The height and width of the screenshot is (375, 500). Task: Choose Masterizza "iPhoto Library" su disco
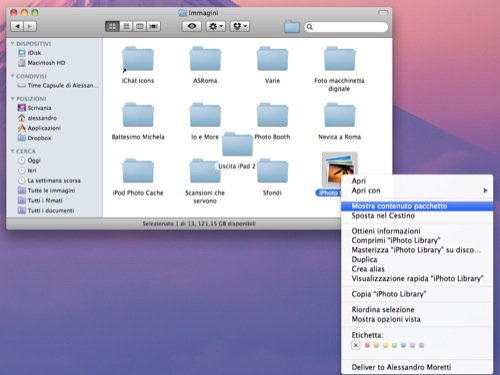click(417, 250)
